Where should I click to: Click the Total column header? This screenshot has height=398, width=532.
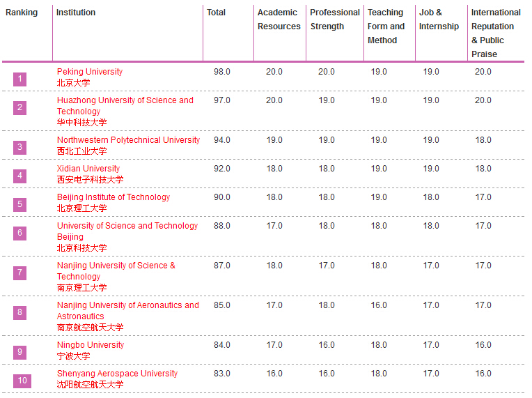tap(216, 13)
